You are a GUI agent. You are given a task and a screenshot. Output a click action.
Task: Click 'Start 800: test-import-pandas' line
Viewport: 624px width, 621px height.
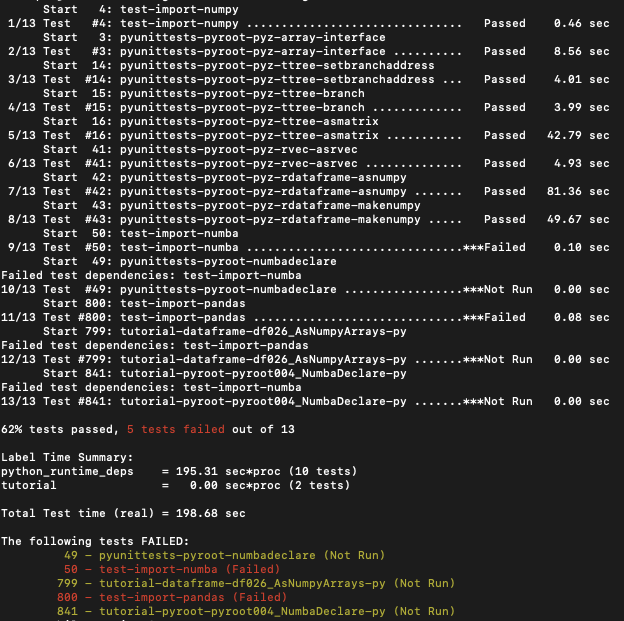coord(144,303)
